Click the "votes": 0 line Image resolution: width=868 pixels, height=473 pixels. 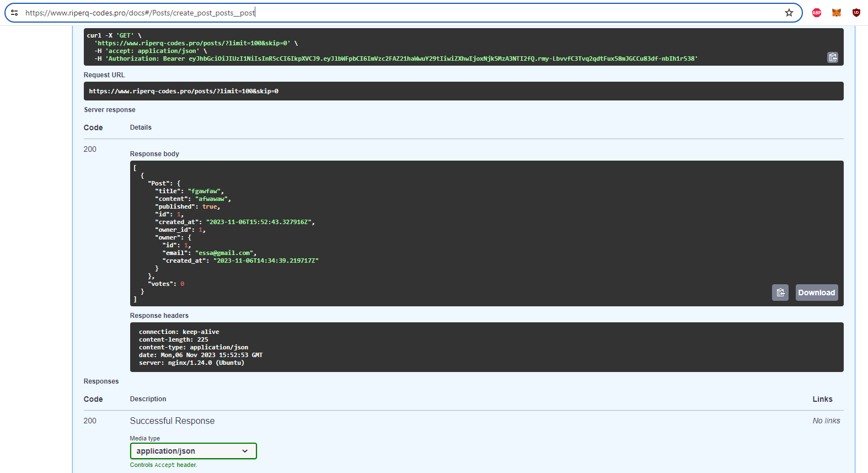pos(166,284)
